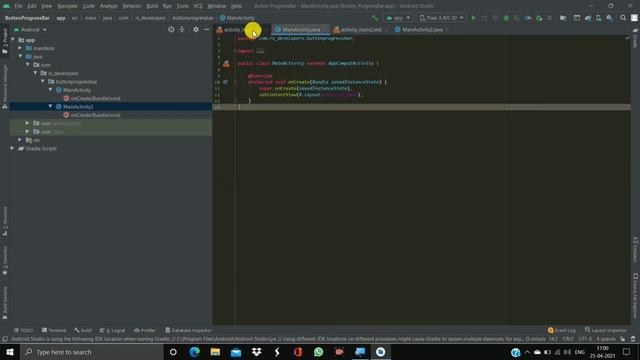
Task: Open Project panel settings gear
Action: 196,29
